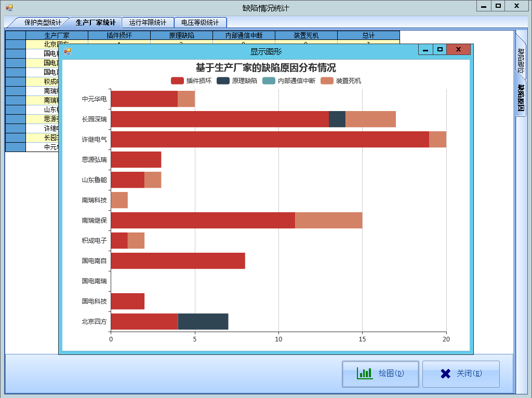532x398 pixels.
Task: Click the 总计 column header
Action: point(369,35)
